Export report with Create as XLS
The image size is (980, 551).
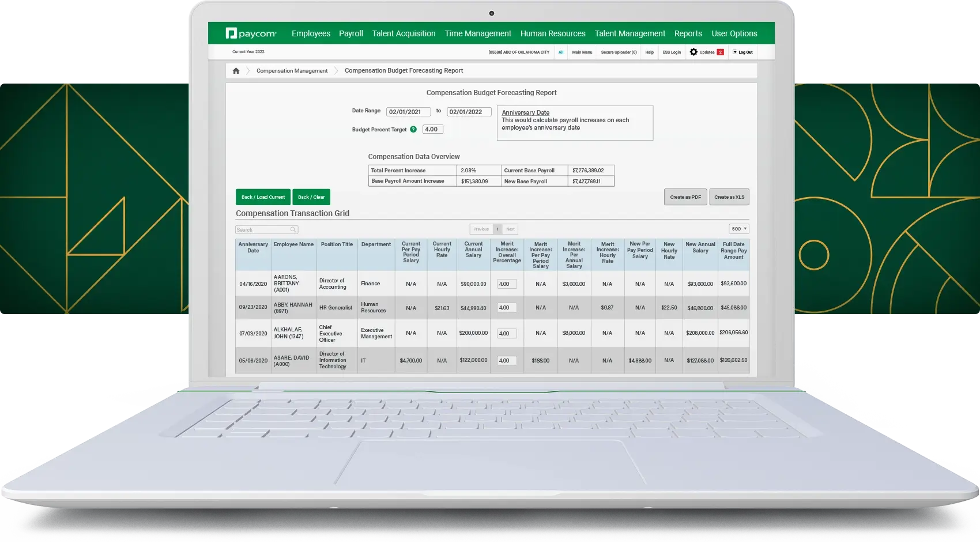[x=729, y=197]
